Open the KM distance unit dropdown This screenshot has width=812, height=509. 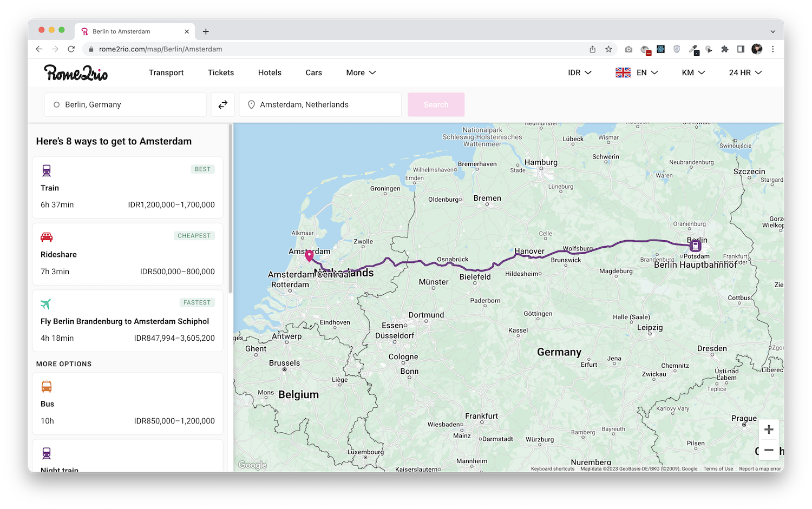[693, 72]
